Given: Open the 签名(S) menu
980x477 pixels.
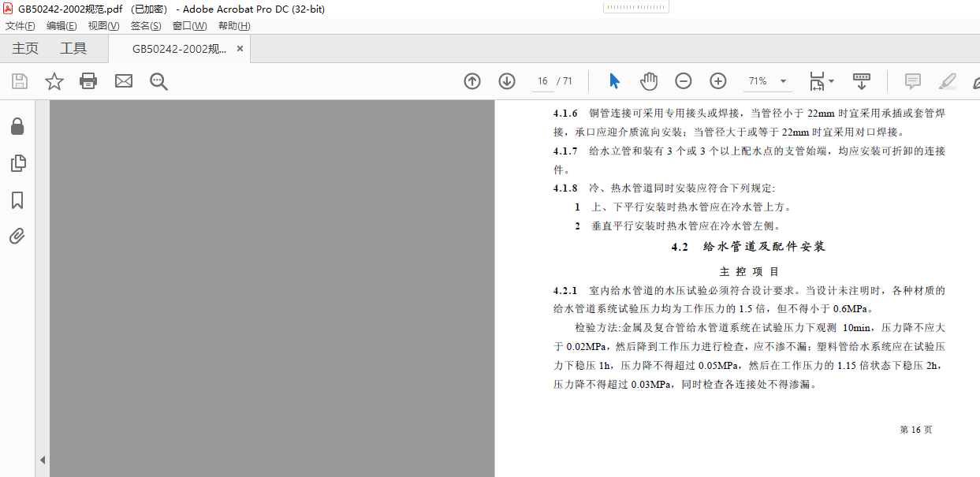Looking at the screenshot, I should (146, 26).
